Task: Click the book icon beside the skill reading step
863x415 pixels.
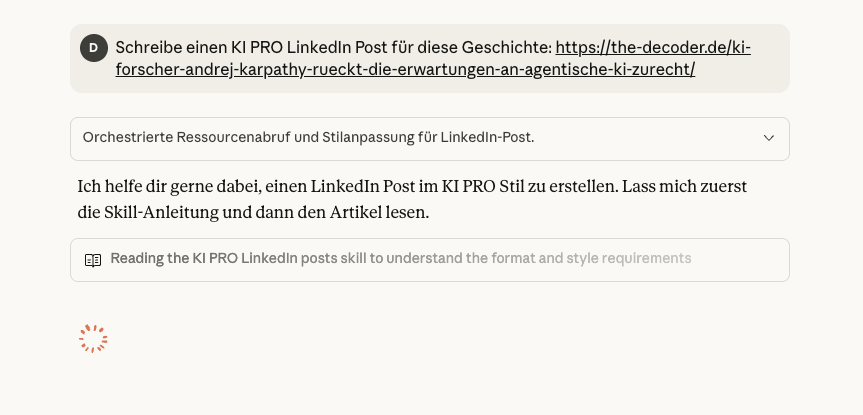Action: [93, 260]
